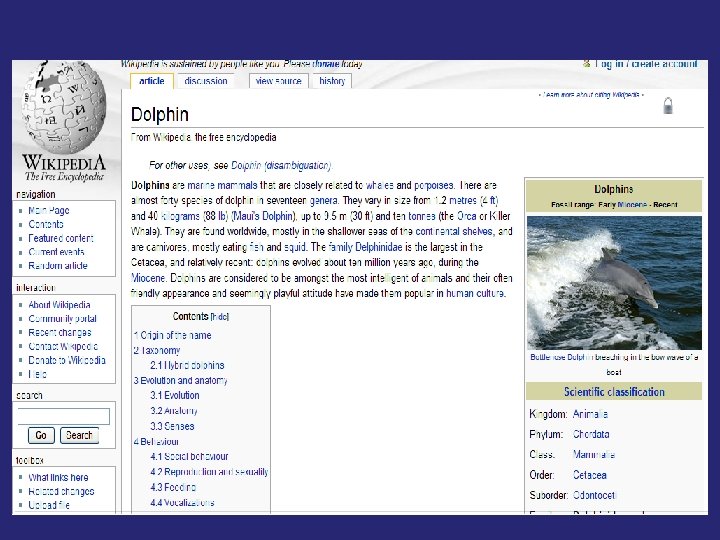Open Recent changes link
Screen dimensions: 720x540
click(x=60, y=332)
